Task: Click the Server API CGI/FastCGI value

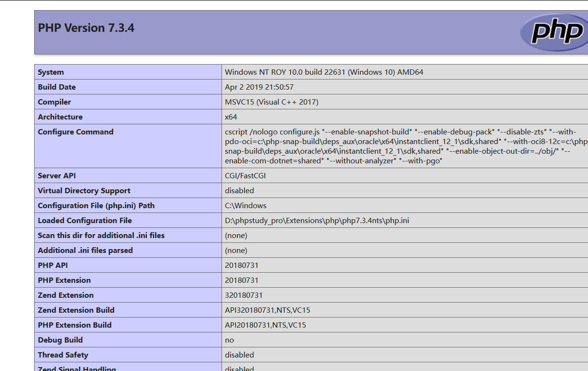Action: coord(247,175)
